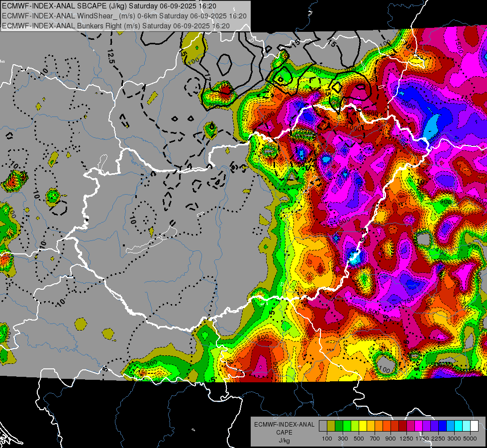This screenshot has width=487, height=448.
Task: Select the olive legend swatch
Action: point(331,426)
